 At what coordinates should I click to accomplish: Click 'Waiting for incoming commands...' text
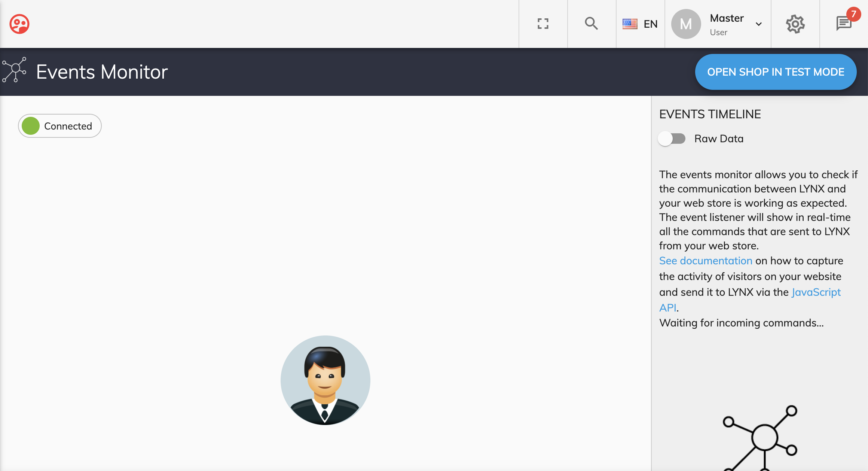coord(742,323)
